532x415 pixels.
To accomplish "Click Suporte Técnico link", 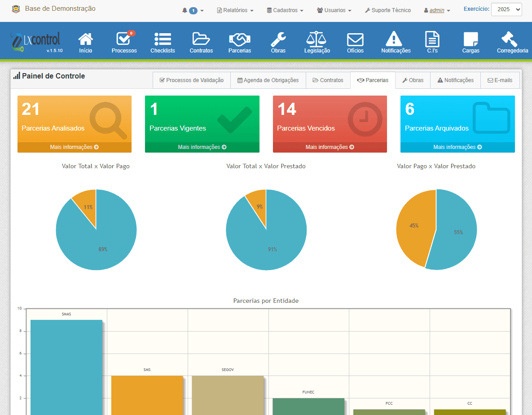I will click(x=388, y=10).
